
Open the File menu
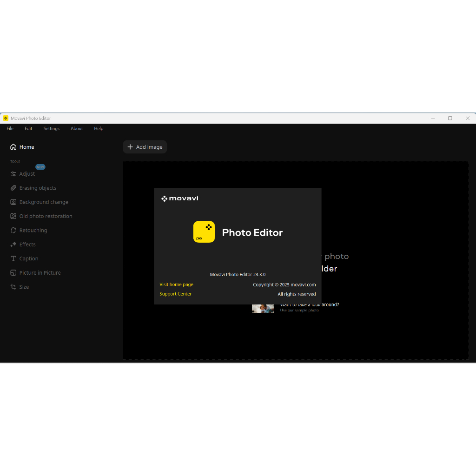(10, 128)
